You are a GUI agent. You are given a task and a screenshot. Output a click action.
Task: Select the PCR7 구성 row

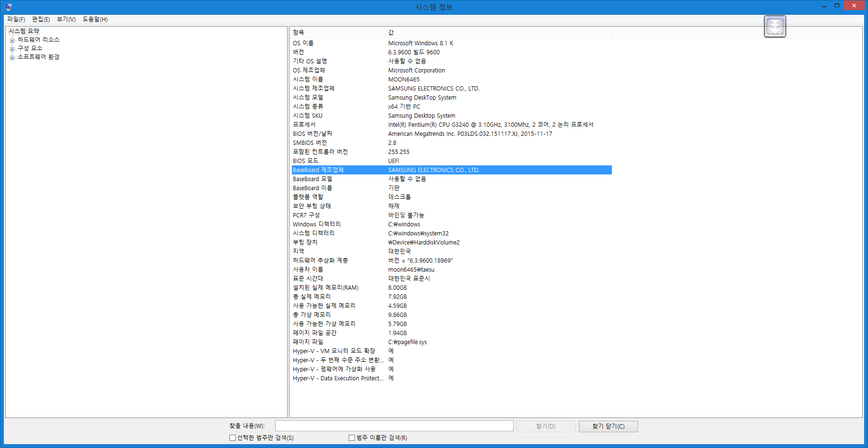tap(452, 215)
